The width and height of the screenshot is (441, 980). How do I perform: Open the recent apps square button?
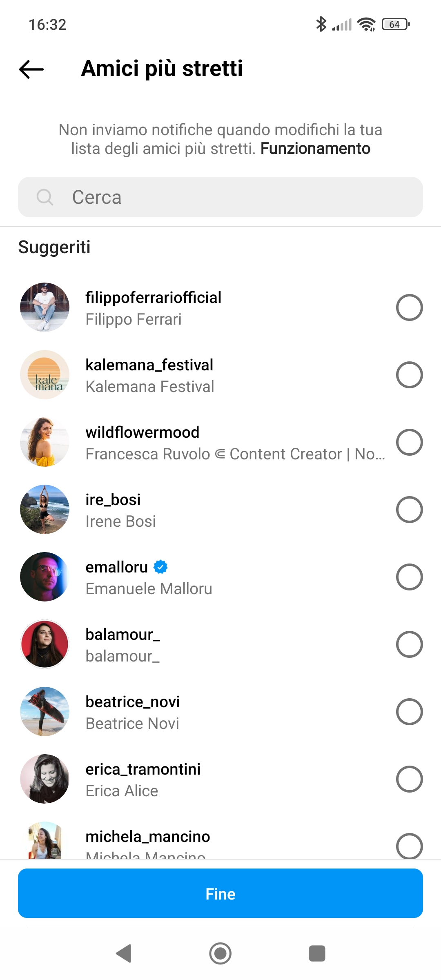(x=317, y=953)
